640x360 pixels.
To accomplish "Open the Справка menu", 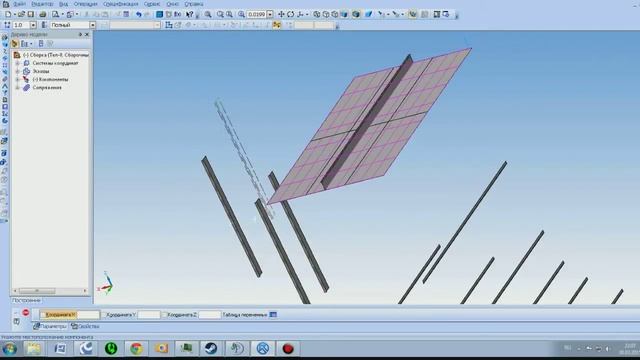I will pyautogui.click(x=193, y=4).
